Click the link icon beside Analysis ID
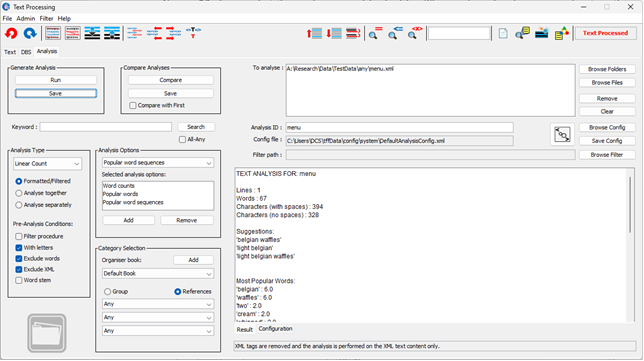The height and width of the screenshot is (361, 644). tap(562, 134)
